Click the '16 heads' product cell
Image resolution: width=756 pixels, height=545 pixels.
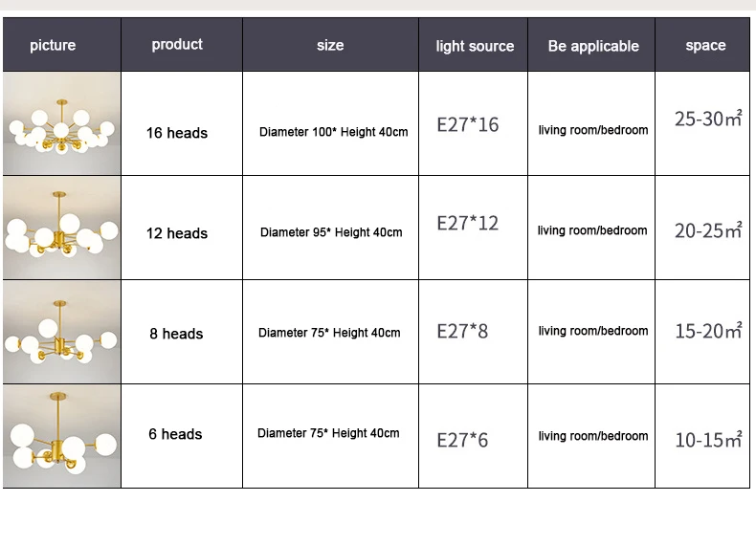click(x=177, y=133)
